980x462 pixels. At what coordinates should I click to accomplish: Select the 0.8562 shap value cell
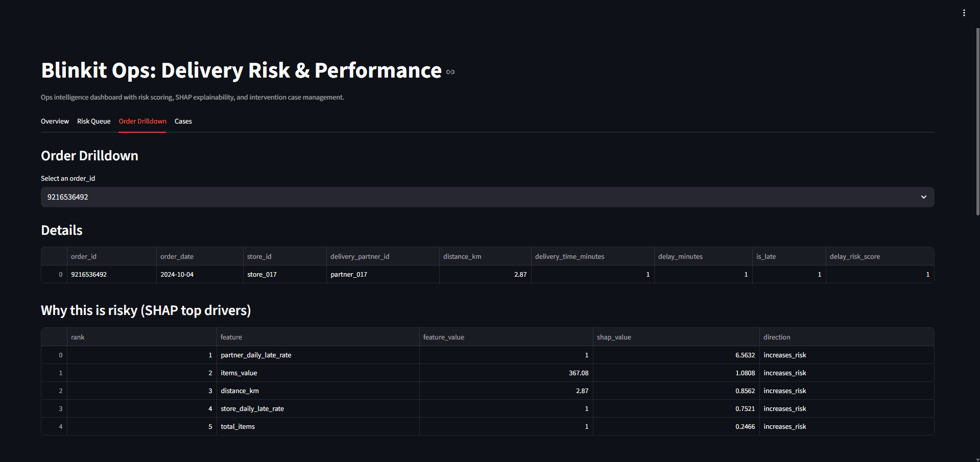[x=676, y=391]
